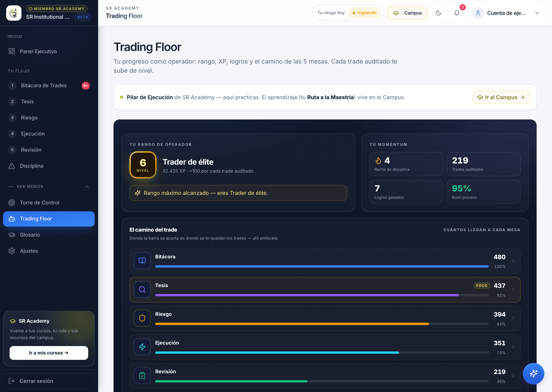Screen dimensions: 552x392
Task: Click the Ir al Campus button
Action: tap(501, 97)
